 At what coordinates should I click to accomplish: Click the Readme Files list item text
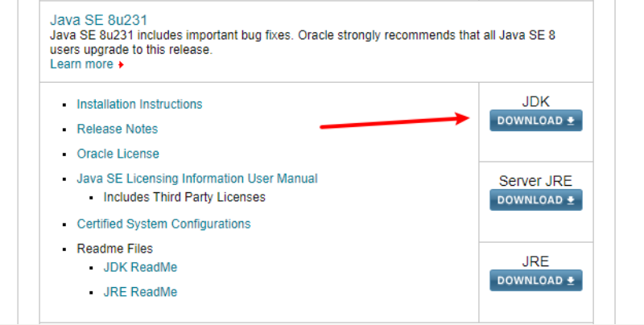pos(114,249)
